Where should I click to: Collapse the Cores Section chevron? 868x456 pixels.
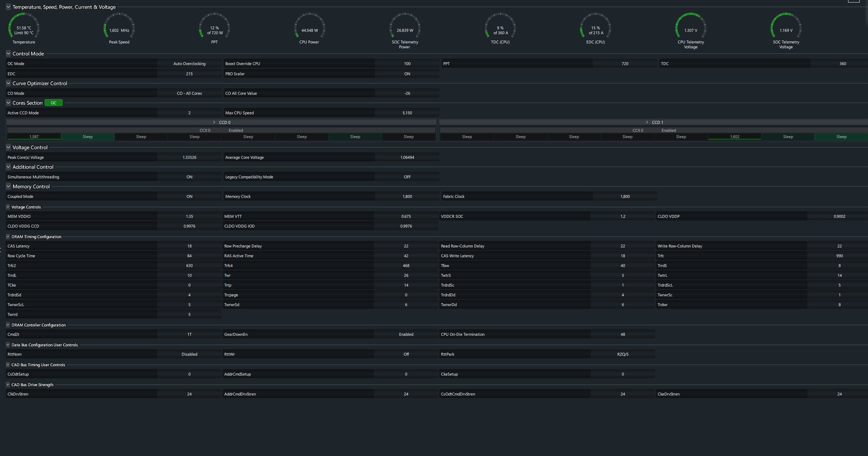pyautogui.click(x=8, y=103)
